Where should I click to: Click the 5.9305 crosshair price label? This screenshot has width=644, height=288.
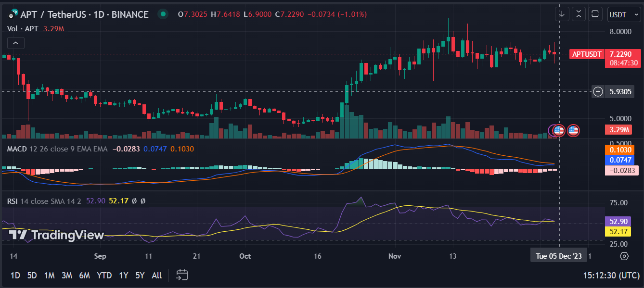click(x=620, y=91)
